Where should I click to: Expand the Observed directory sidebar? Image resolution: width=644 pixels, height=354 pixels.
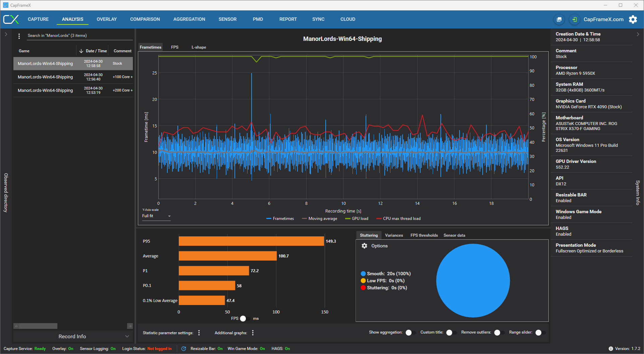point(6,34)
